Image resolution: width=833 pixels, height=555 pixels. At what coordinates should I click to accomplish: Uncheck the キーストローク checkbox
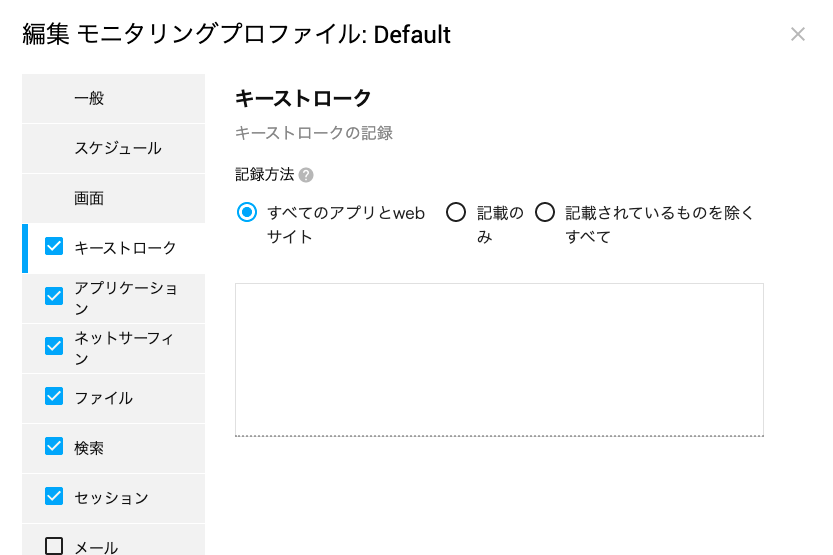(54, 246)
